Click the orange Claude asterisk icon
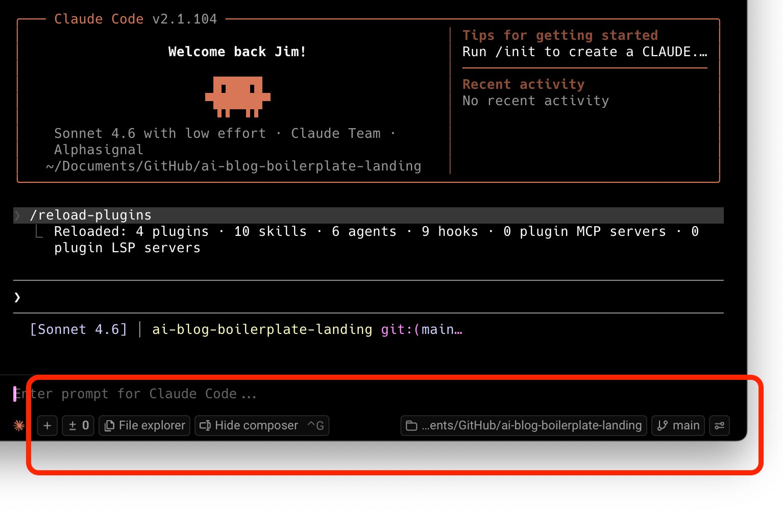The image size is (783, 532). coord(19,425)
